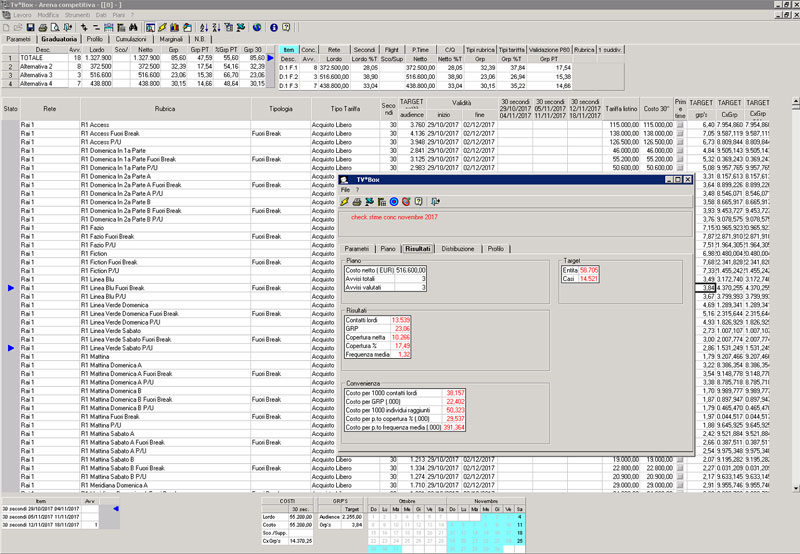Click the blue info icon in toolbar
The width and height of the screenshot is (800, 554).
click(x=272, y=27)
